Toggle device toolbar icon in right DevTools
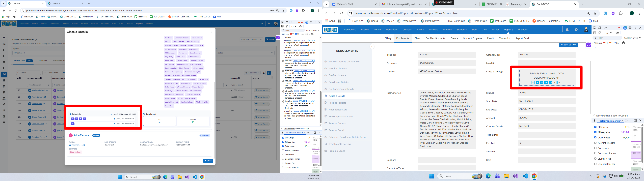This screenshot has height=181, width=644. pyautogui.click(x=600, y=28)
